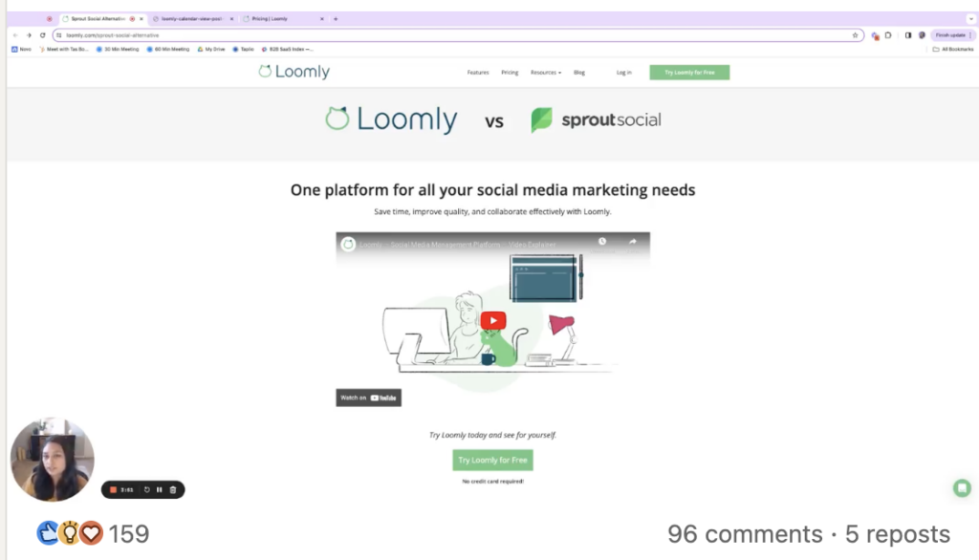This screenshot has width=979, height=560.
Task: Click the large Loomly logo in the banner
Action: coord(391,119)
